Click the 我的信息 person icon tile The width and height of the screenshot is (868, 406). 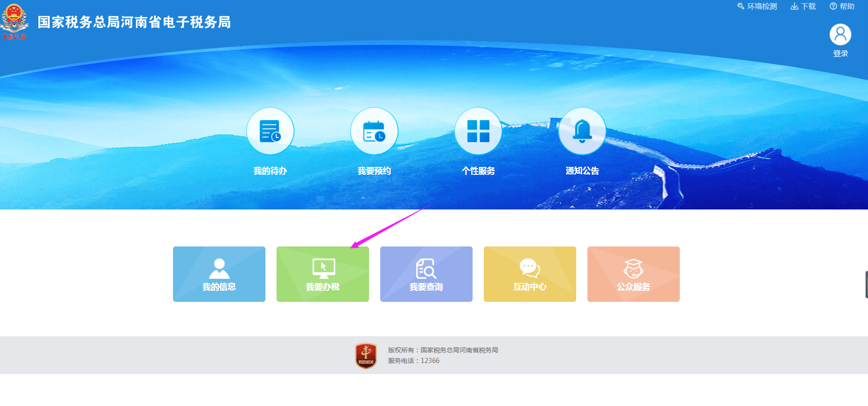click(219, 274)
